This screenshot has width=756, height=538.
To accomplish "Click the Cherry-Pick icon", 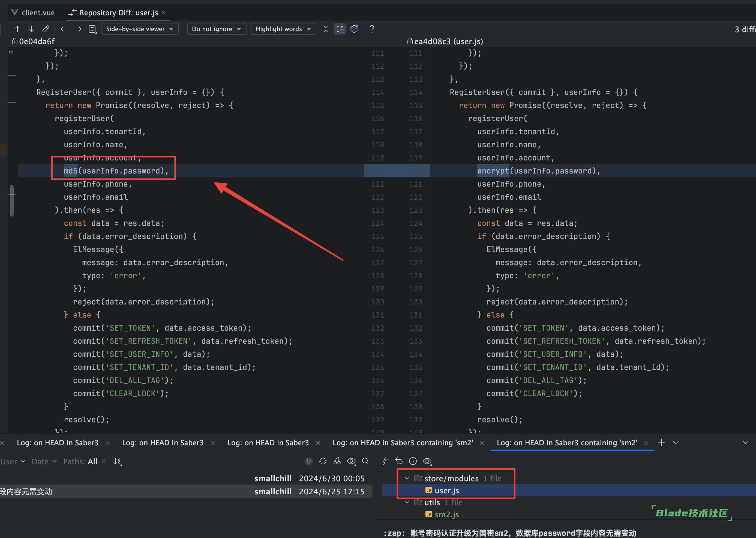I will click(337, 461).
